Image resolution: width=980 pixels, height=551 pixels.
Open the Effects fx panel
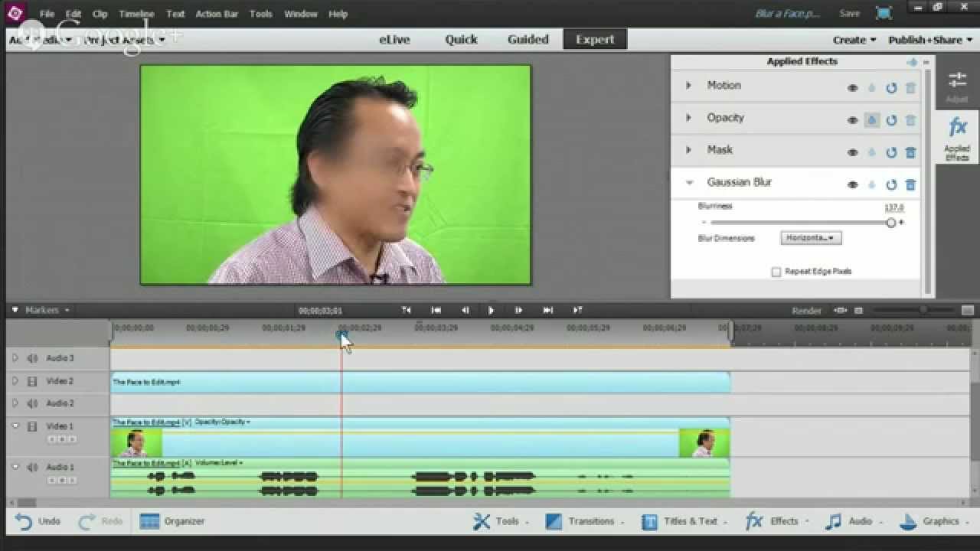(776, 521)
